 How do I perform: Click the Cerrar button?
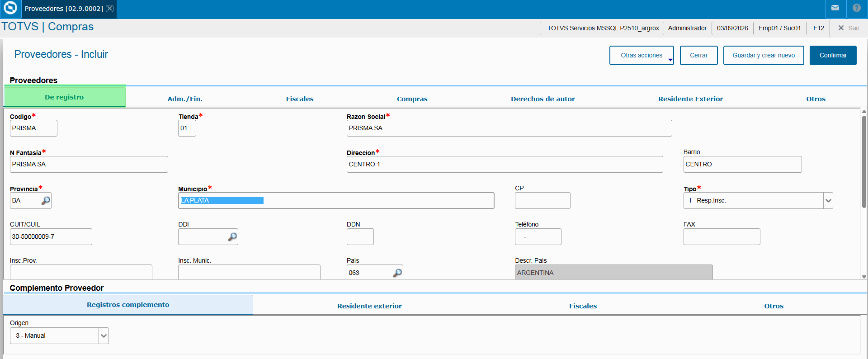coord(699,55)
